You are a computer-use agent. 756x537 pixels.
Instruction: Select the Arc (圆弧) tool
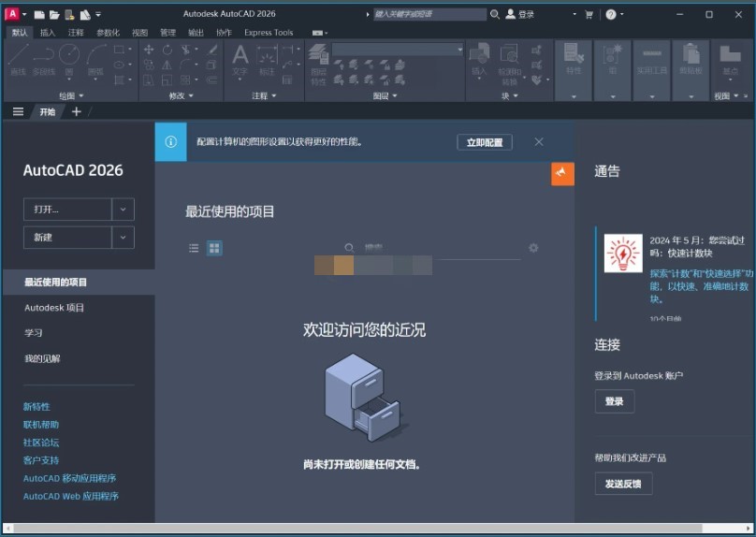[x=96, y=60]
